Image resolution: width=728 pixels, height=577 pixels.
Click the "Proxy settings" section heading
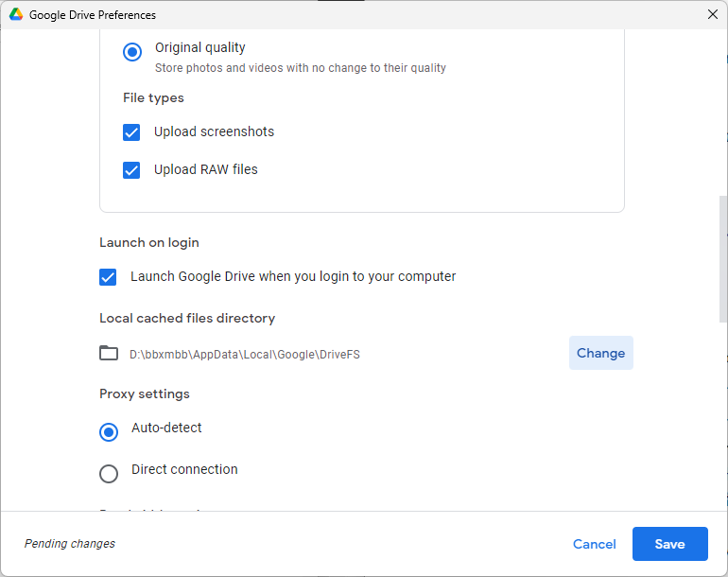point(144,393)
